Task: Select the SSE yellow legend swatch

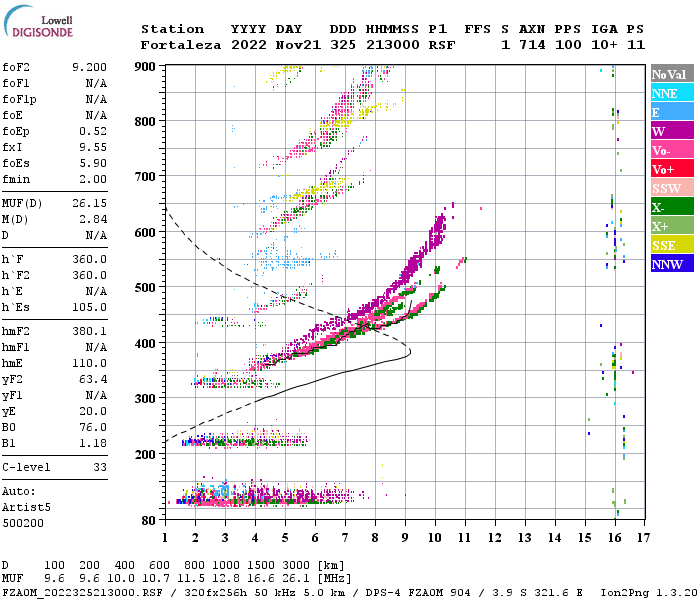Action: pos(672,245)
